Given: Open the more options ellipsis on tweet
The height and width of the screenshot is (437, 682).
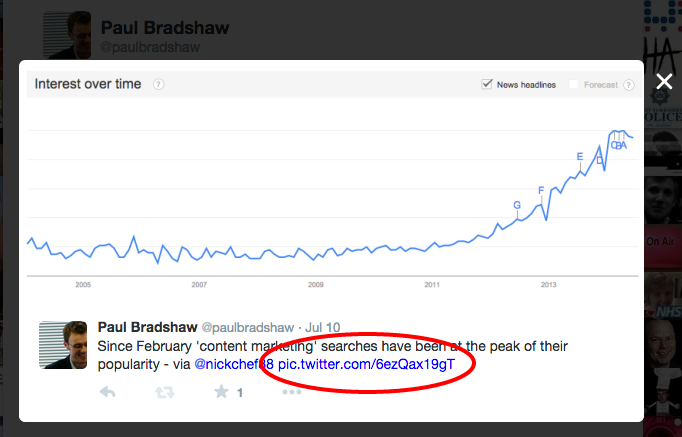Looking at the screenshot, I should [x=291, y=392].
